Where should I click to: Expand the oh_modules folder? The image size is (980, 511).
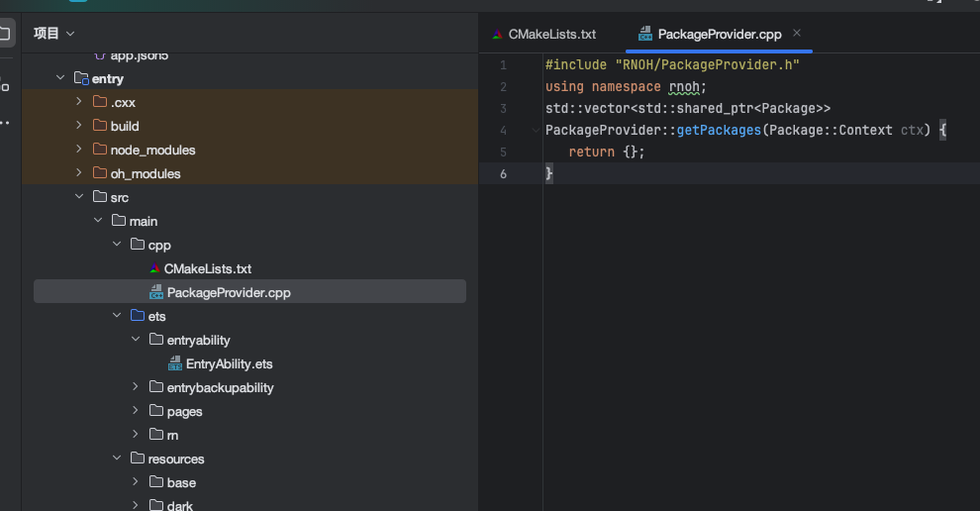coord(79,172)
